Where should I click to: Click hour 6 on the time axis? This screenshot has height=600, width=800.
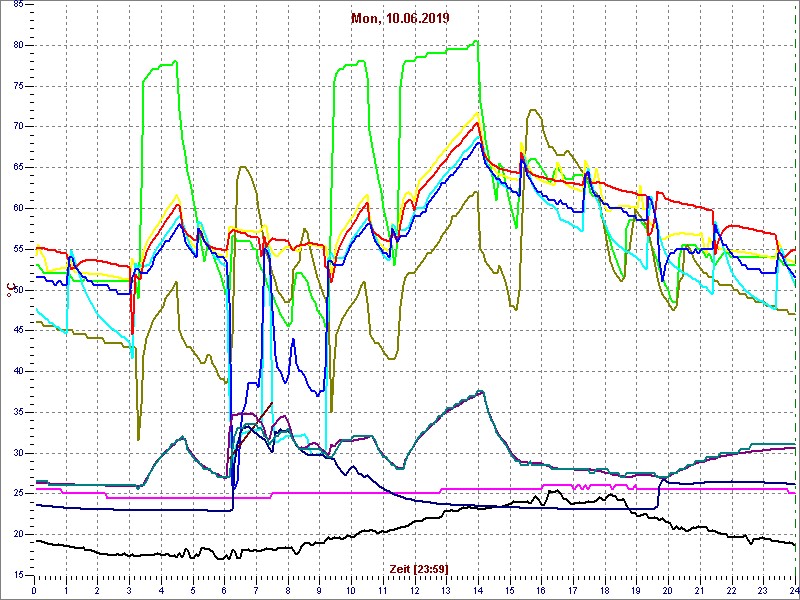point(224,591)
